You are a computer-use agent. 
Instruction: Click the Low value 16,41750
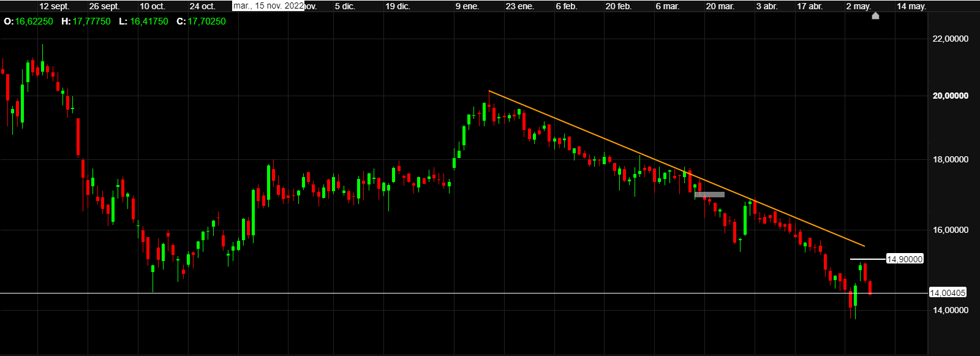coord(149,21)
